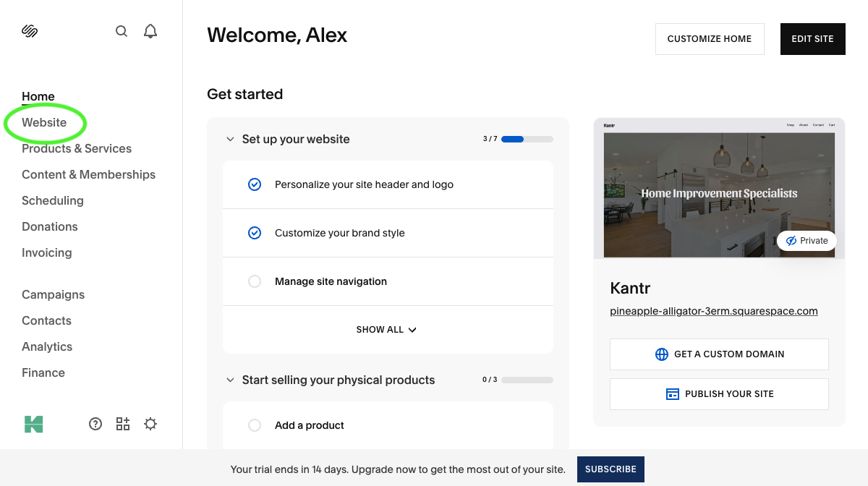The image size is (868, 486).
Task: Open Invoicing in sidebar
Action: click(x=47, y=252)
